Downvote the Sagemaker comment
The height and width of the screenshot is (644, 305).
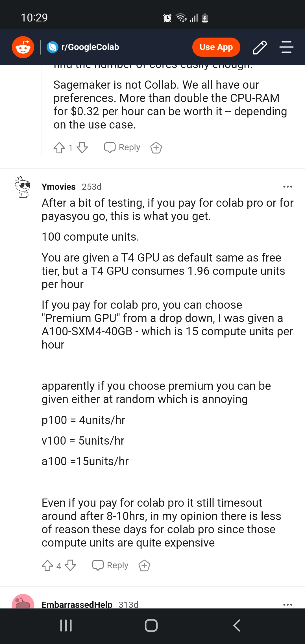82,147
